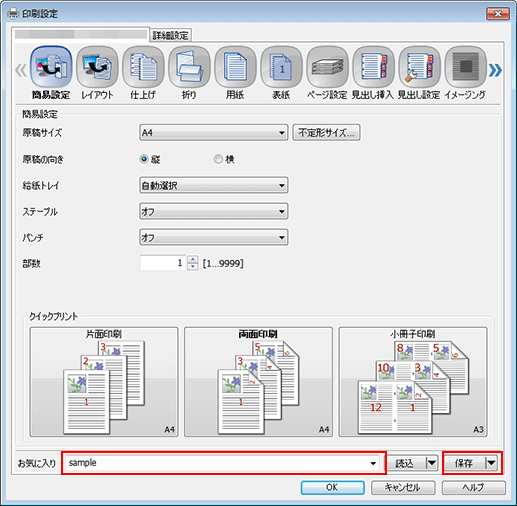Screen dimensions: 517x506
Task: Switch to the 詳細設定 tab
Action: tap(171, 35)
